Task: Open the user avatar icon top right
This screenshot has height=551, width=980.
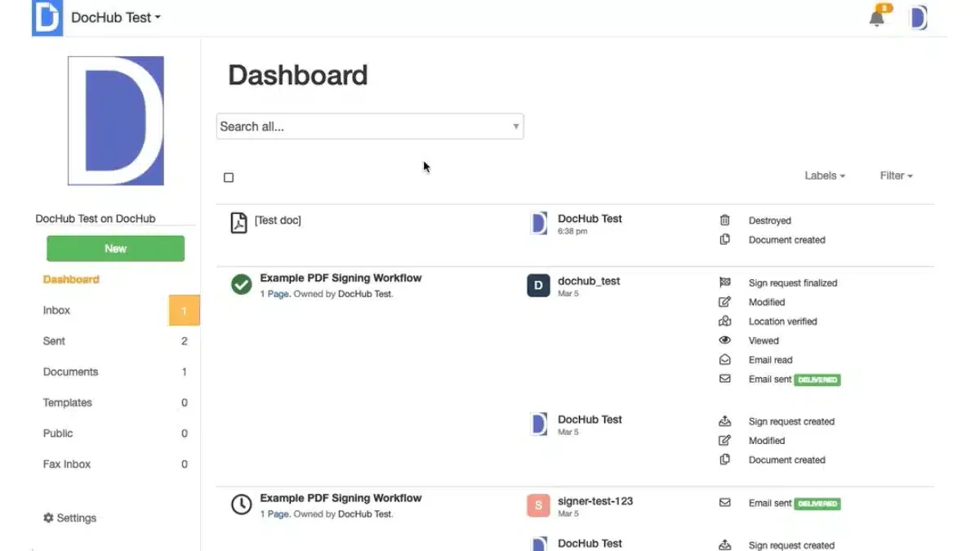Action: click(x=919, y=17)
